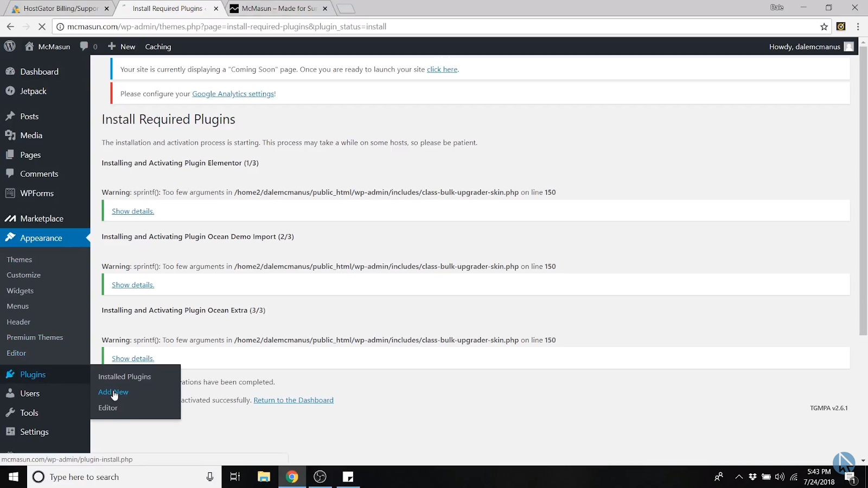Open the WordPress logo menu
The image size is (868, 488).
click(x=10, y=47)
